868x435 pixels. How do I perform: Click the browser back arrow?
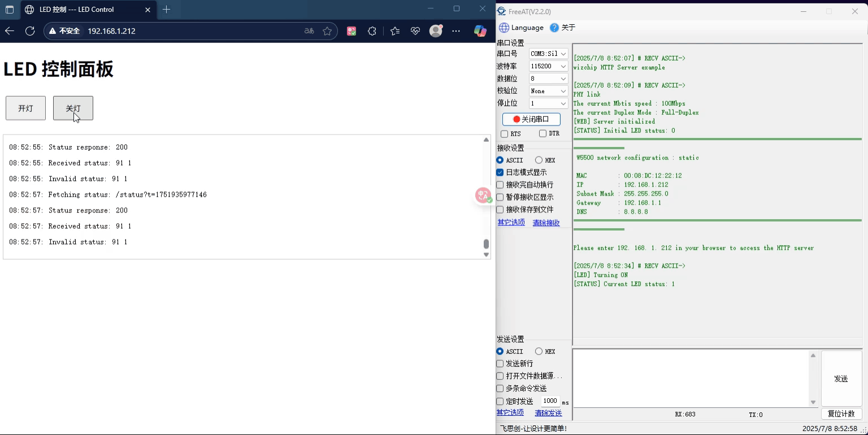(10, 31)
